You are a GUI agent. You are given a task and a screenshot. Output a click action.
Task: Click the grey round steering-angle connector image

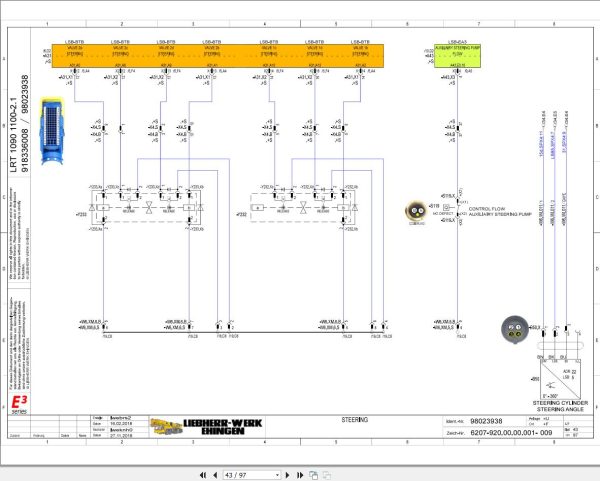515,329
